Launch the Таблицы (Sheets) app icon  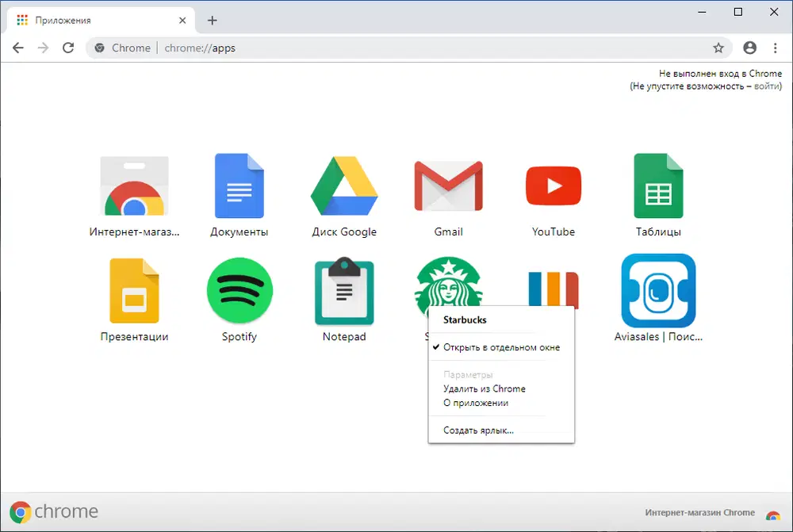(x=658, y=186)
